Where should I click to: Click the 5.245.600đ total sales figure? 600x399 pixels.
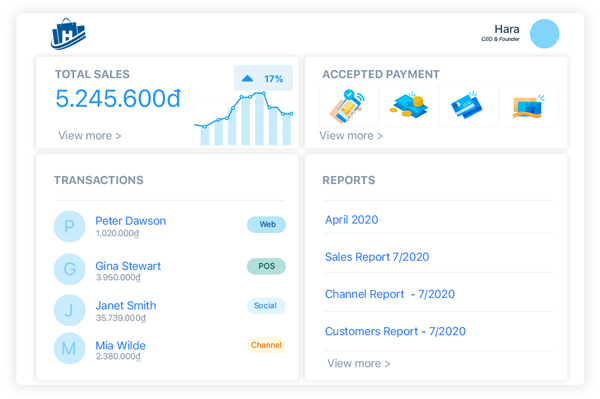click(118, 99)
